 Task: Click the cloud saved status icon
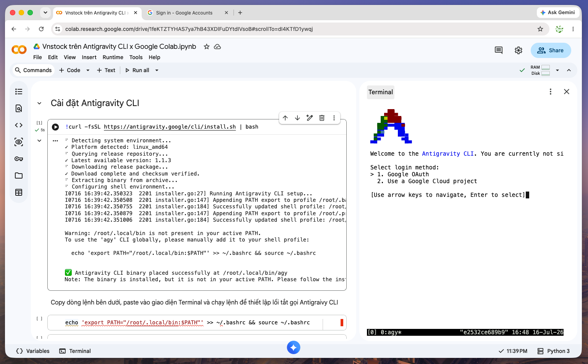click(217, 47)
